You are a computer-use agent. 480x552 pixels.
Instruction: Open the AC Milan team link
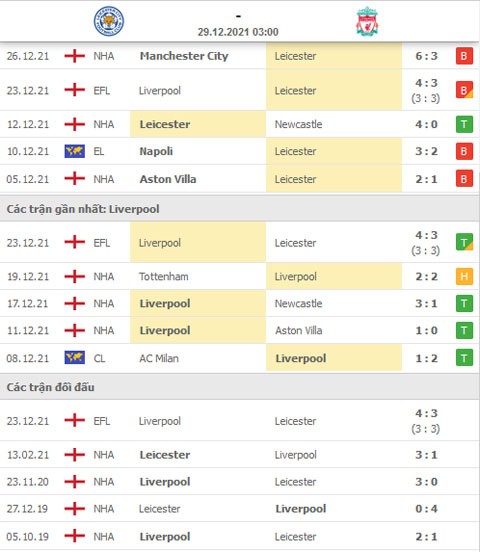point(159,358)
